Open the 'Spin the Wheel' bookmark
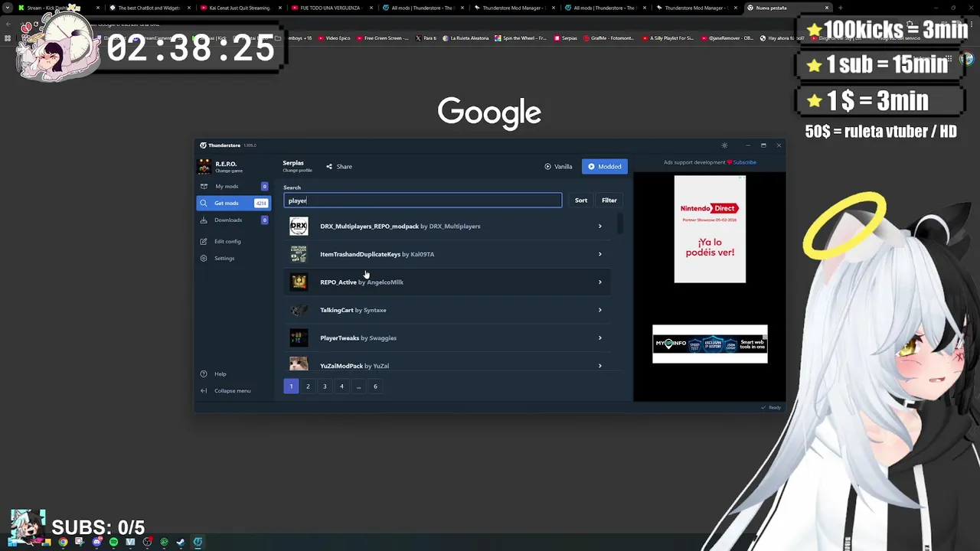 click(521, 38)
